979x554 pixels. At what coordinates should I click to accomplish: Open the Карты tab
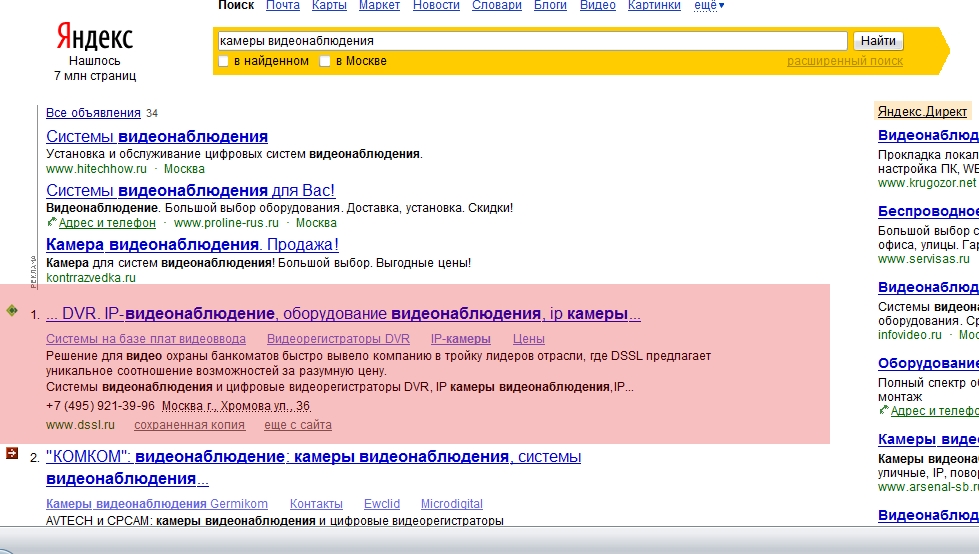coord(329,6)
